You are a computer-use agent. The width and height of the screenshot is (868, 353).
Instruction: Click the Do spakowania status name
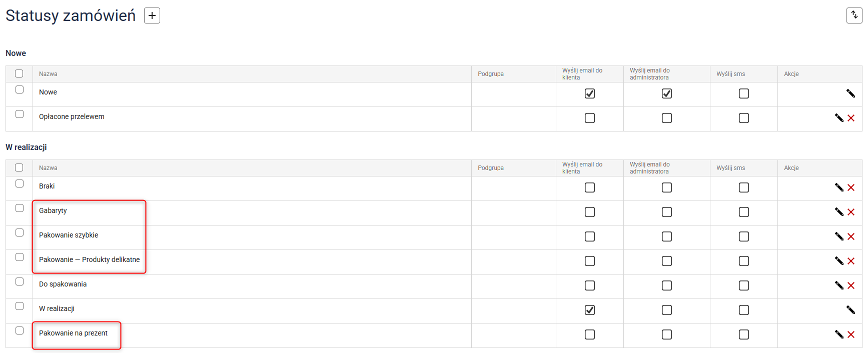(x=63, y=284)
